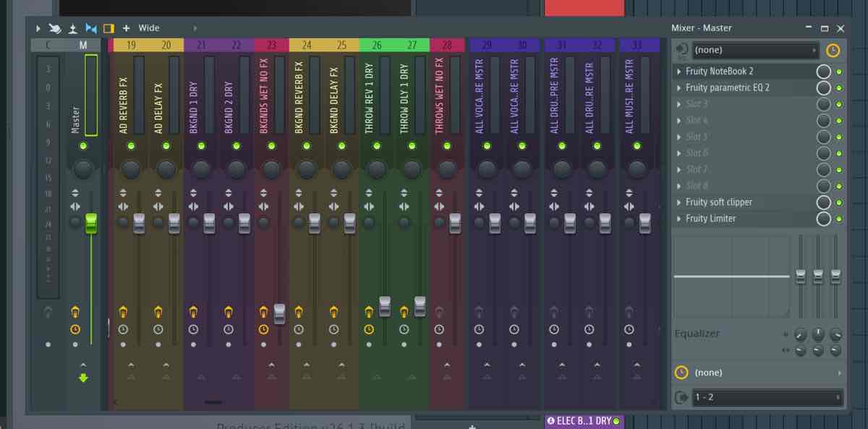Viewport: 868px width, 429px height.
Task: Click the AD REVERB FX pan knob
Action: pos(131,169)
